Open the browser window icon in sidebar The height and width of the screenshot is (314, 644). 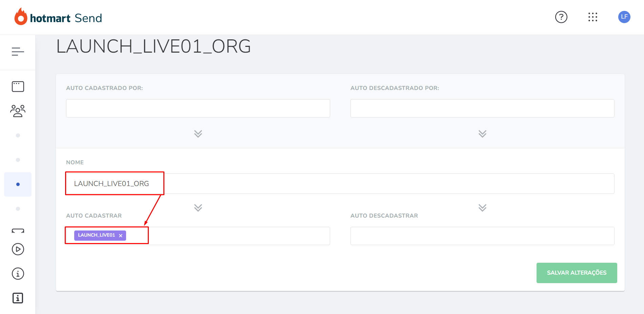pyautogui.click(x=18, y=87)
